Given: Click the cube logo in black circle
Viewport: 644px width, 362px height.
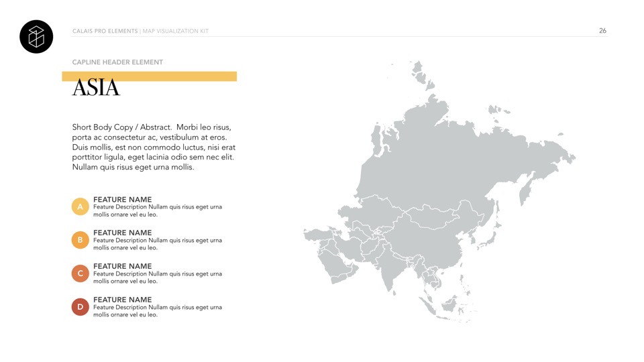Looking at the screenshot, I should (36, 36).
